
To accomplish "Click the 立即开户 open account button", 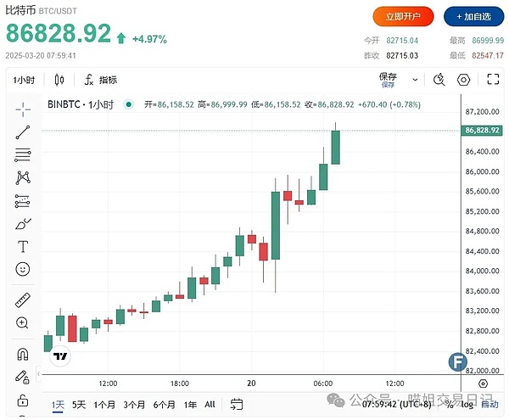I will click(403, 16).
